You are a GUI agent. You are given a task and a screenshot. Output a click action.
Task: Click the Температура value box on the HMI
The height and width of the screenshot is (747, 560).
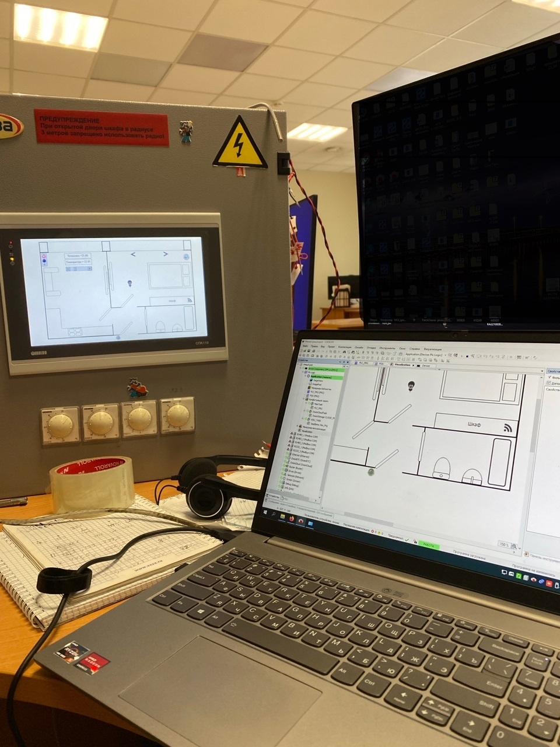point(78,261)
